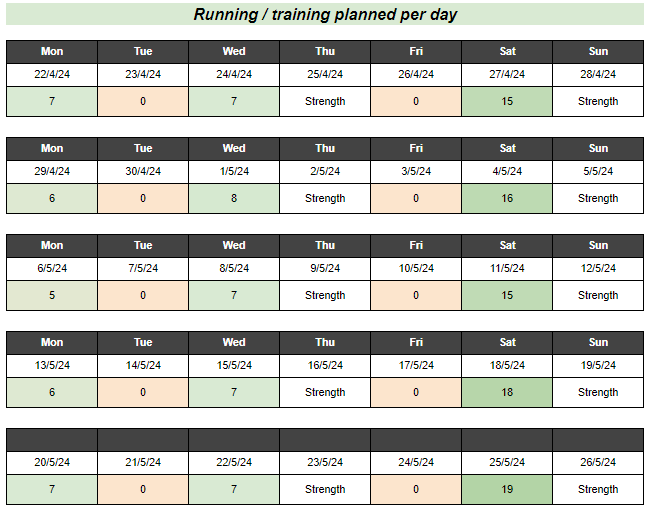The width and height of the screenshot is (655, 513).
Task: Click the Strength cell under 25/4/24
Action: click(x=325, y=101)
